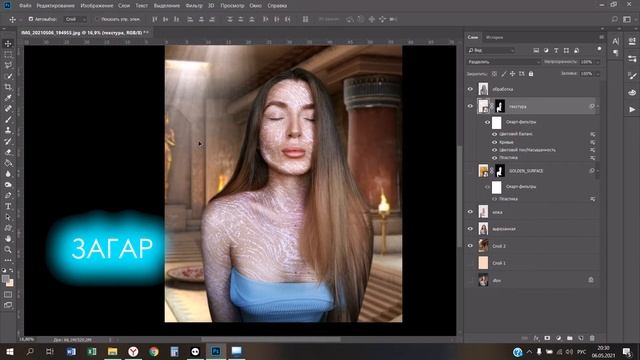Hide the 'кожа' layer
This screenshot has height=360, width=640.
pyautogui.click(x=470, y=212)
